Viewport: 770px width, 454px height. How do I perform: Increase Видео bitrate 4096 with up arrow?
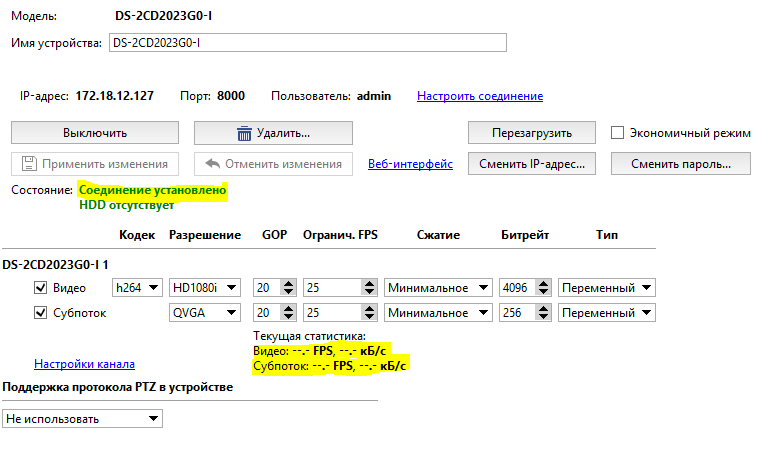point(543,284)
